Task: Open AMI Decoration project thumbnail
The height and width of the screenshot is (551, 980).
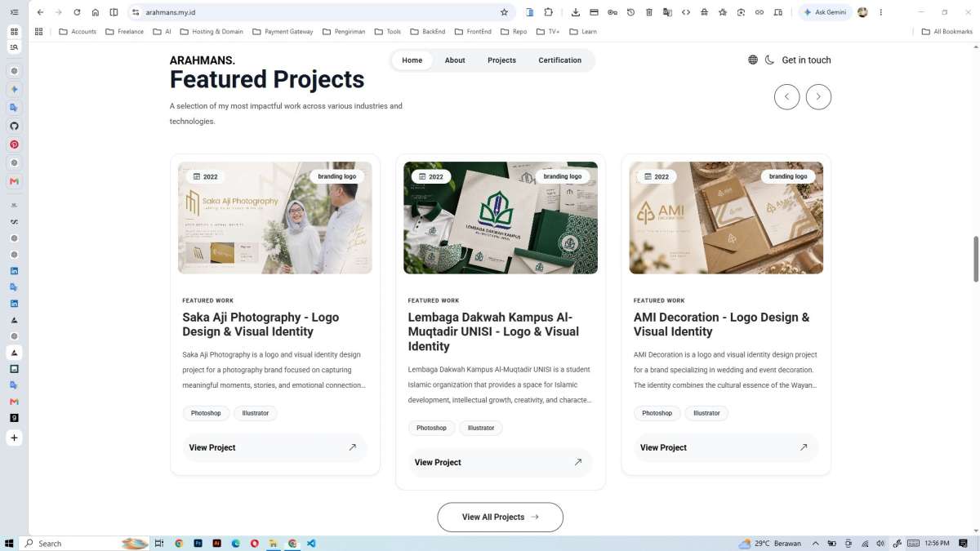Action: (725, 217)
